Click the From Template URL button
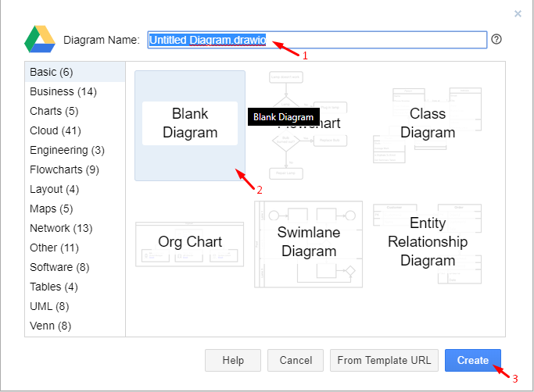Image resolution: width=534 pixels, height=392 pixels. (x=384, y=360)
